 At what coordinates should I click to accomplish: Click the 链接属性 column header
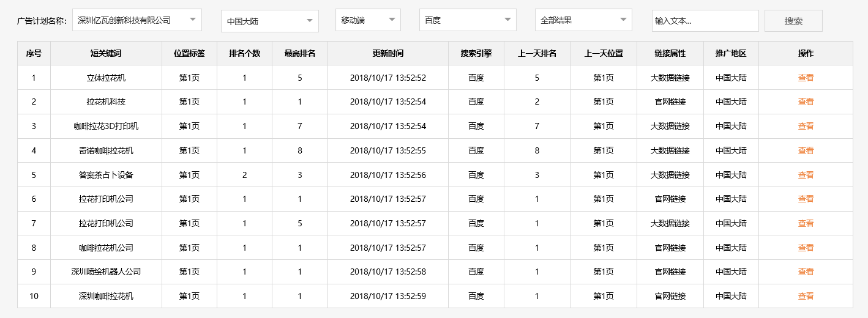670,53
